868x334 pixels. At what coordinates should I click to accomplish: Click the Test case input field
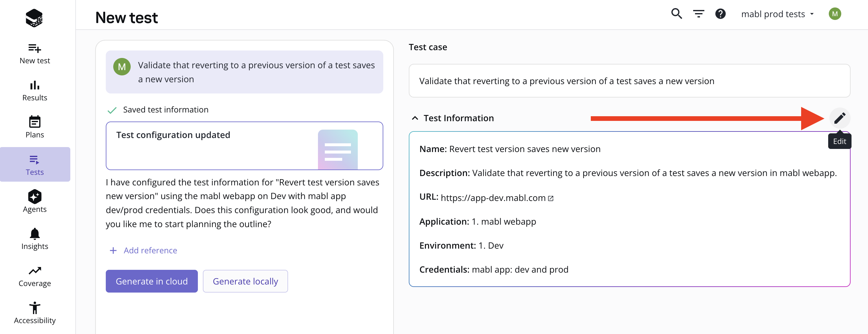point(629,81)
